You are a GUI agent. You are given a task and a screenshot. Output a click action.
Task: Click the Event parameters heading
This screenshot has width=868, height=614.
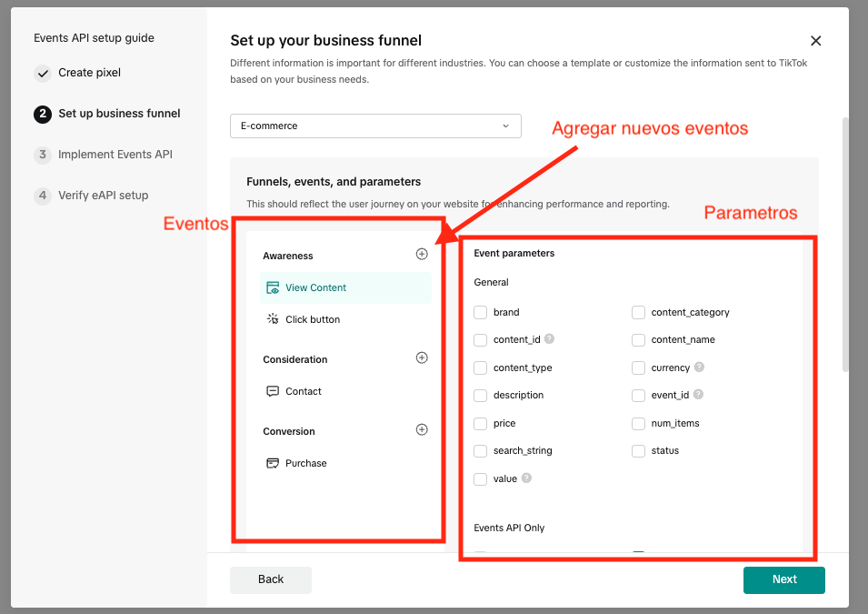(x=514, y=253)
